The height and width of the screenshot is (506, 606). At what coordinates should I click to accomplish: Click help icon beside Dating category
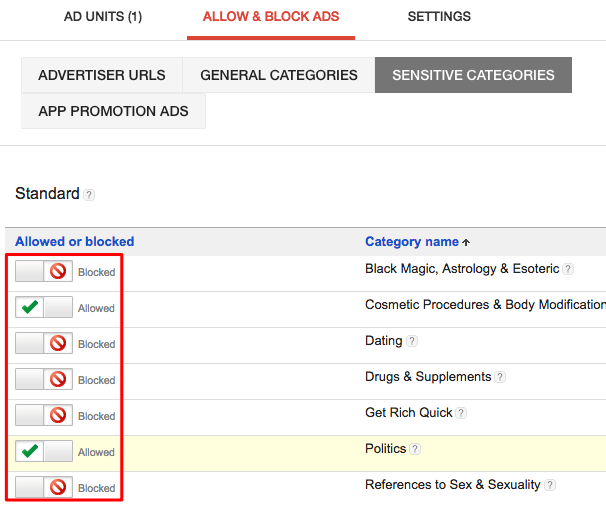[x=412, y=341]
